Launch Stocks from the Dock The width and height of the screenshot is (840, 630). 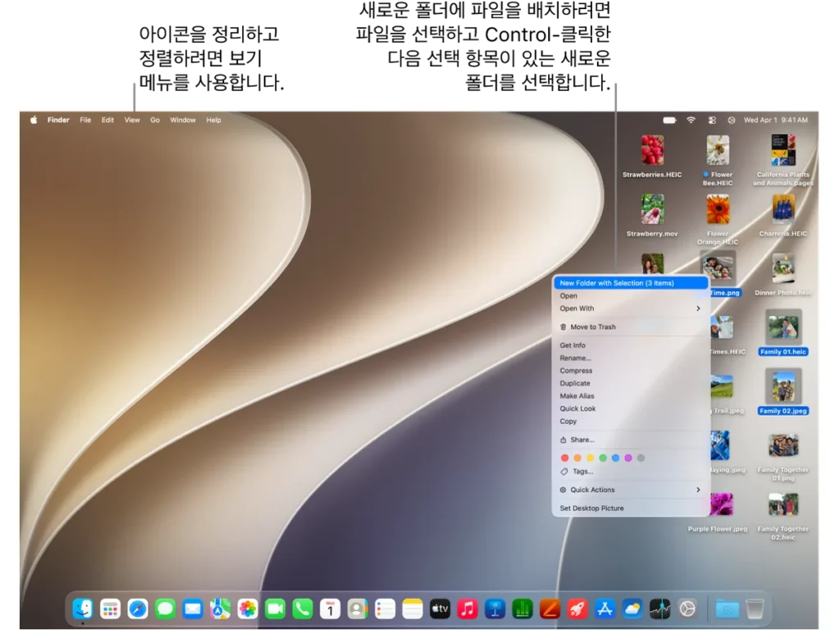(x=660, y=609)
